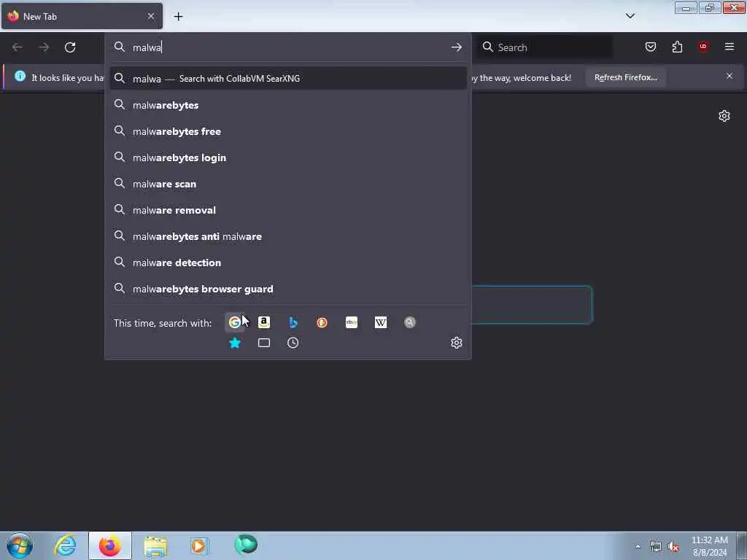Open the clock showing 11:32 AM
The image size is (747, 560).
(x=710, y=546)
